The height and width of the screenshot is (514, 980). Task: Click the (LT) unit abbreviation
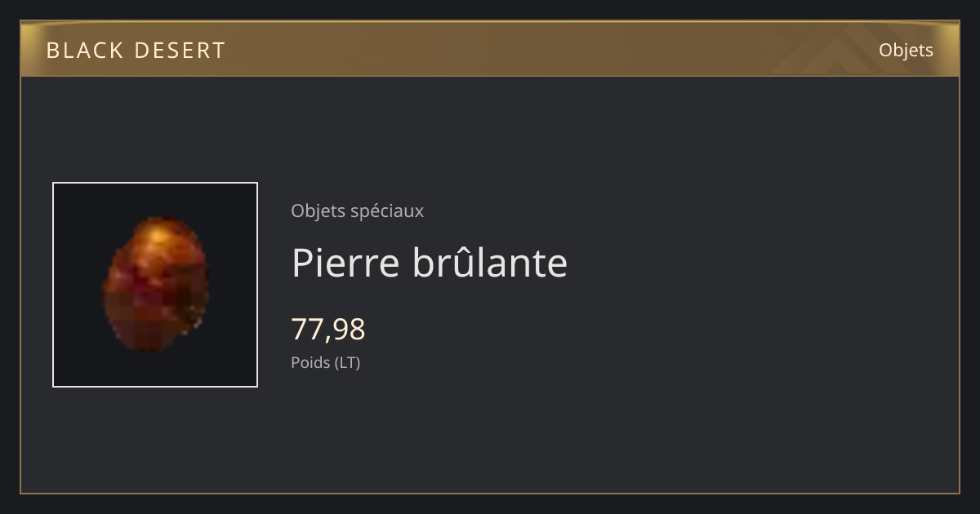click(345, 362)
